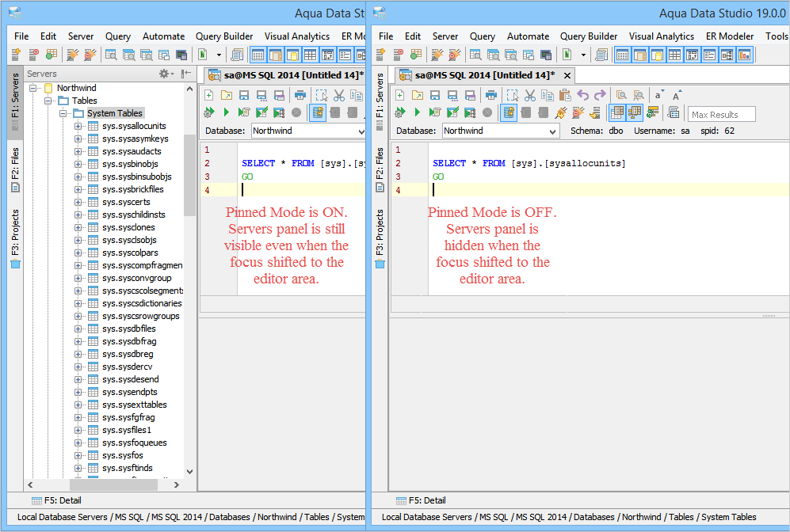This screenshot has height=532, width=790.
Task: Toggle F1: Servers side tab in left window
Action: pos(15,101)
